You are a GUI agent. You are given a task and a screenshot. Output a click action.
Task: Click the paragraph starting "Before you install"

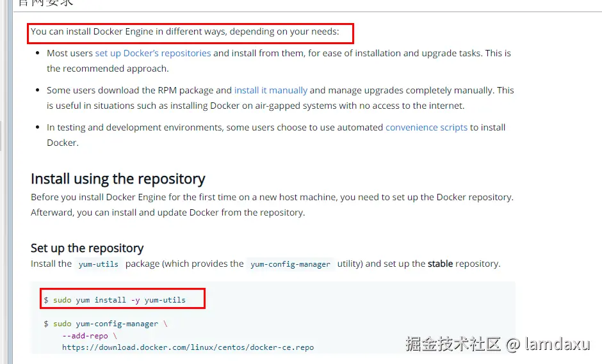click(x=272, y=197)
